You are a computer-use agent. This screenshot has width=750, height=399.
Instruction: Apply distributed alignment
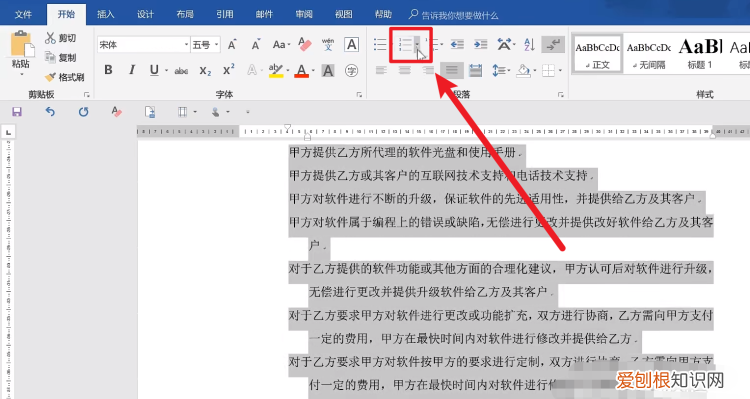475,70
